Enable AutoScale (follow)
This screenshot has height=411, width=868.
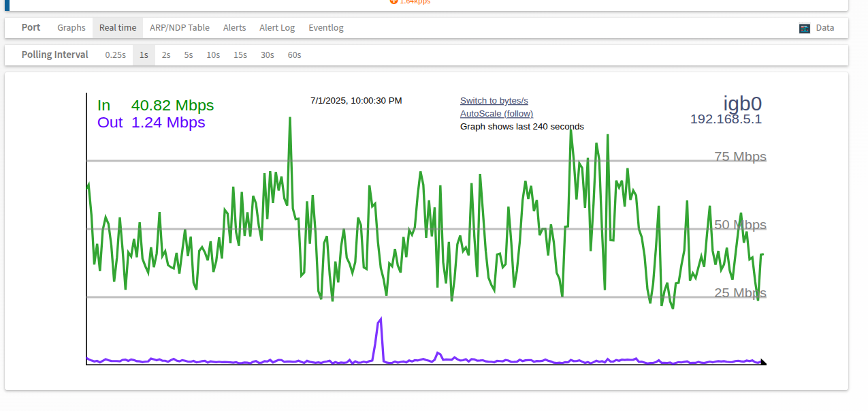[496, 113]
